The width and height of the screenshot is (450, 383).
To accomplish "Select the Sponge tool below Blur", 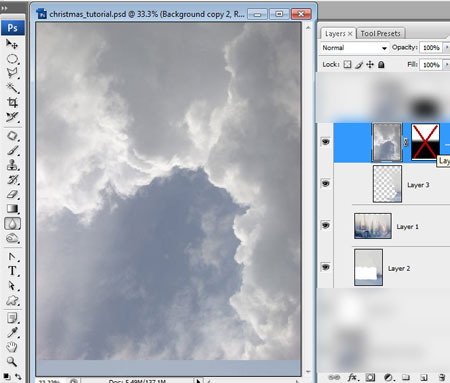I will click(12, 238).
